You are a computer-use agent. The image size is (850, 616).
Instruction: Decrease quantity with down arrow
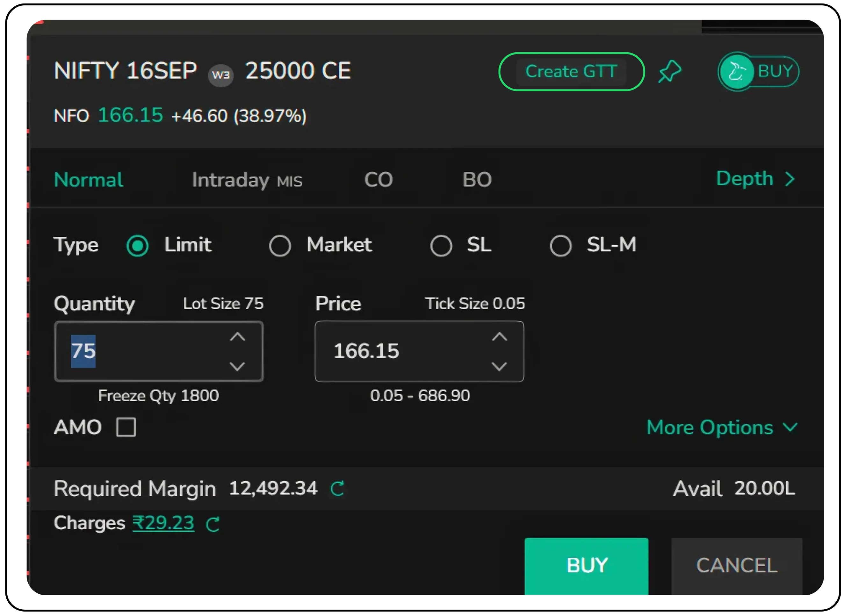(x=237, y=366)
